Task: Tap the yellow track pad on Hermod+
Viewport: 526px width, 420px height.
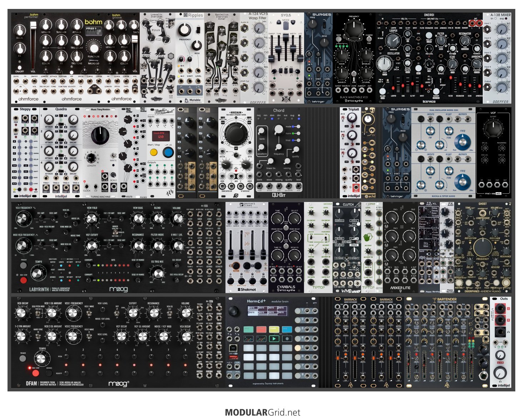Action: [x=274, y=329]
